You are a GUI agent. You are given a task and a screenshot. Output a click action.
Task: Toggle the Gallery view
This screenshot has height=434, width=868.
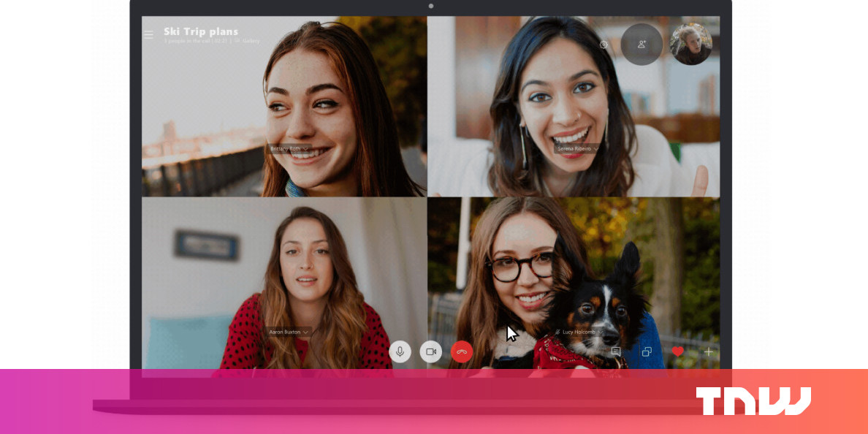(251, 41)
